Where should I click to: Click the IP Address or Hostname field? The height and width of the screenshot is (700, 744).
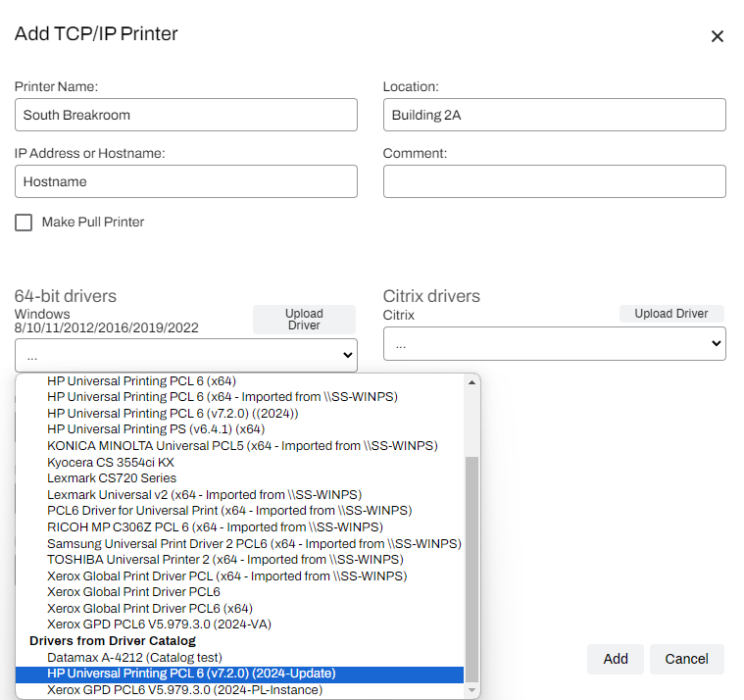[x=186, y=181]
